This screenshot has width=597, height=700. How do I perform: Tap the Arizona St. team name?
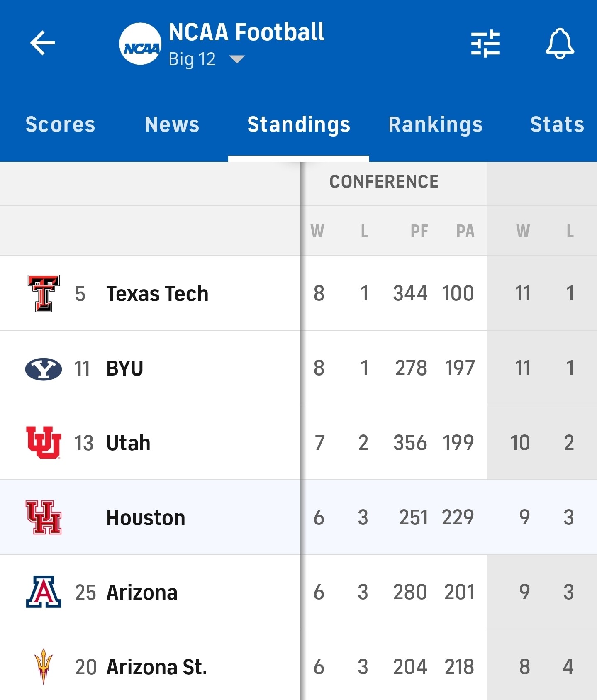(156, 667)
